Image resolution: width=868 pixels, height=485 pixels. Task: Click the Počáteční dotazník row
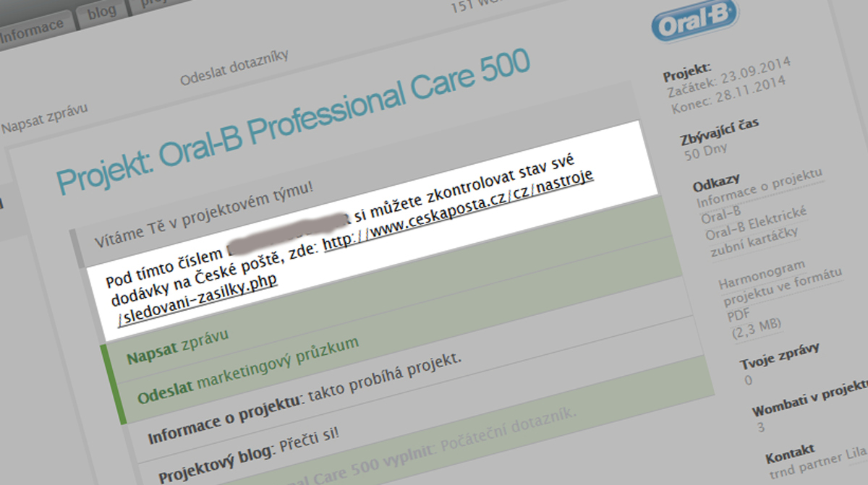coord(506,426)
